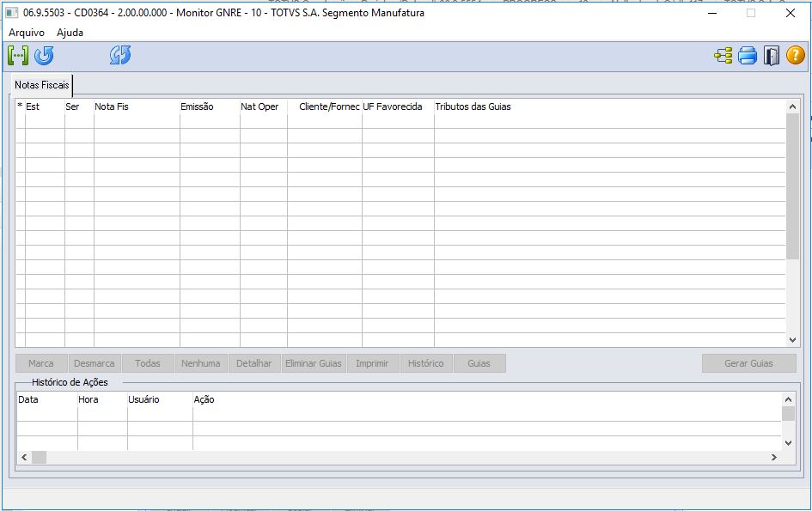Click the Ser column header

point(79,106)
